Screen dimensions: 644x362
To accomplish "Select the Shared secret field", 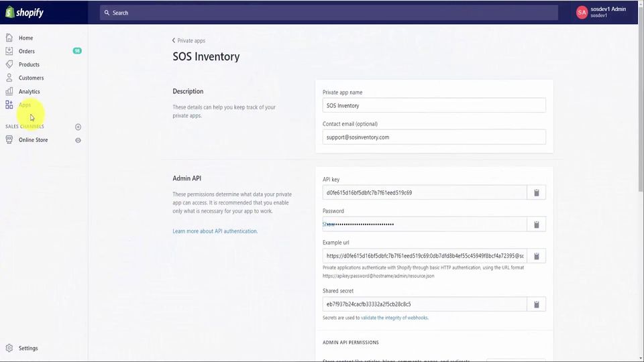I will pyautogui.click(x=425, y=304).
